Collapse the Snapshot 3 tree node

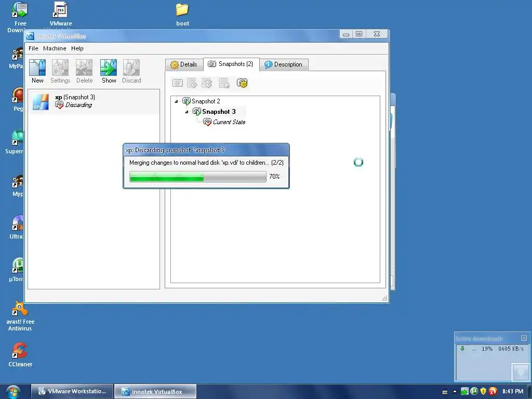click(187, 112)
